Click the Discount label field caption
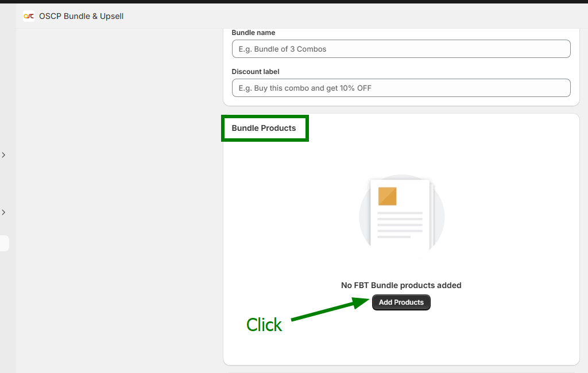 pyautogui.click(x=255, y=72)
